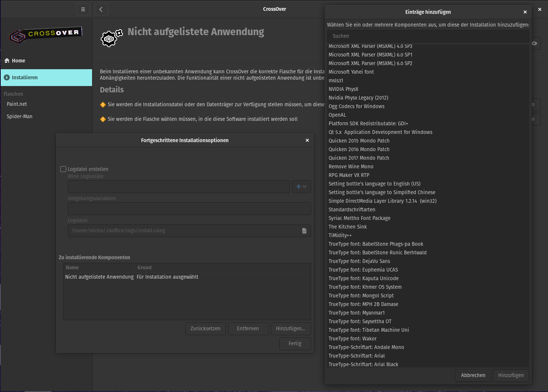Open the Wine Logkanäle plus dropdown
Image resolution: width=548 pixels, height=392 pixels.
(301, 187)
